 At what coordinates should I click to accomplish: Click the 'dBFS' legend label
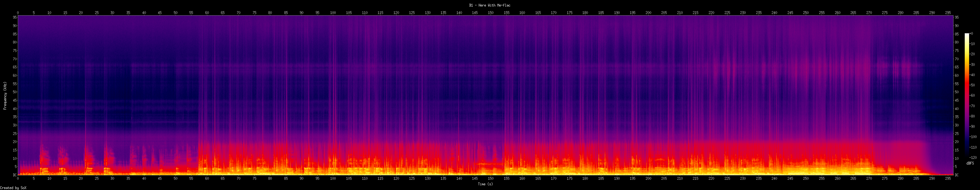coord(970,163)
